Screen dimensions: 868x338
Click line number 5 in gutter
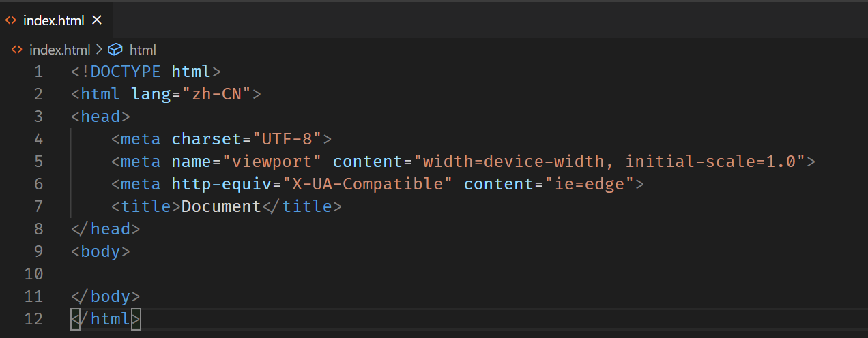(x=38, y=162)
